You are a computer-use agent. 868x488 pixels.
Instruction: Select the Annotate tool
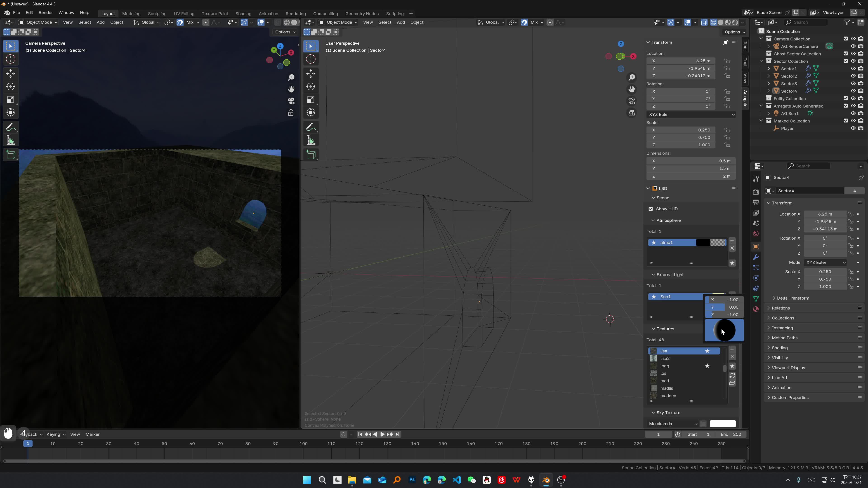tap(10, 127)
